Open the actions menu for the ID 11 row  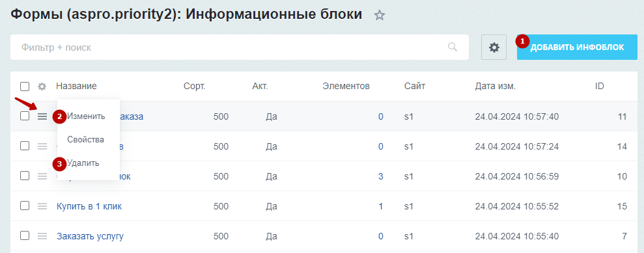[42, 116]
